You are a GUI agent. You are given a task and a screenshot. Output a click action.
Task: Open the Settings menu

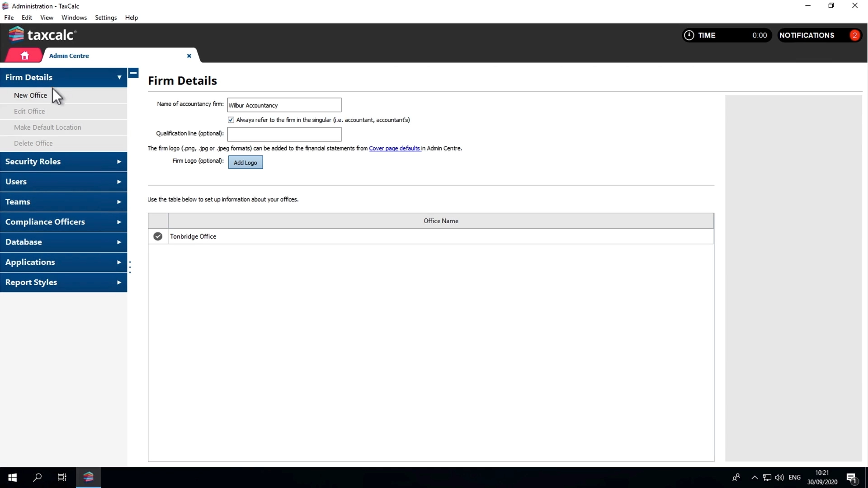(106, 18)
